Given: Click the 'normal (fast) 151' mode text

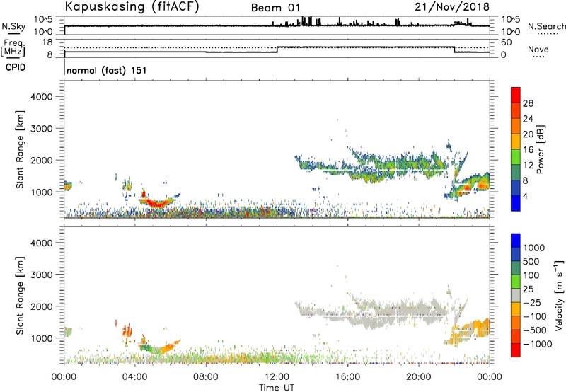Looking at the screenshot, I should 107,70.
